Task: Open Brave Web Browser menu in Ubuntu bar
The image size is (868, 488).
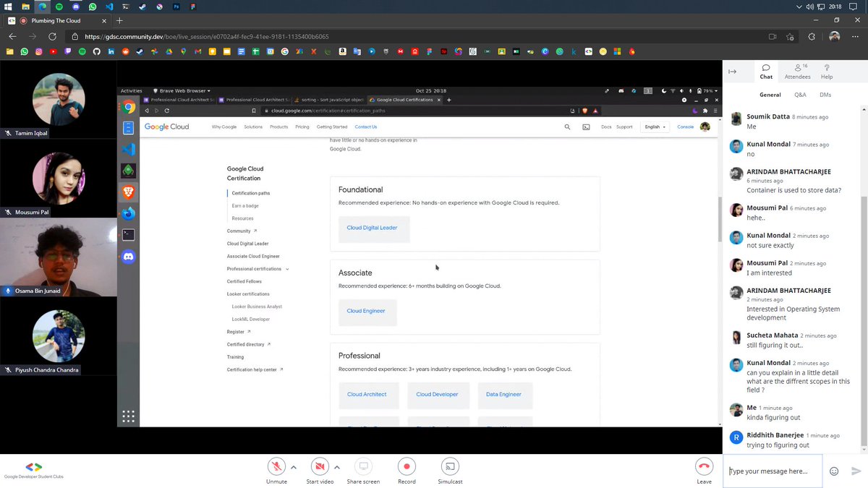Action: (180, 91)
